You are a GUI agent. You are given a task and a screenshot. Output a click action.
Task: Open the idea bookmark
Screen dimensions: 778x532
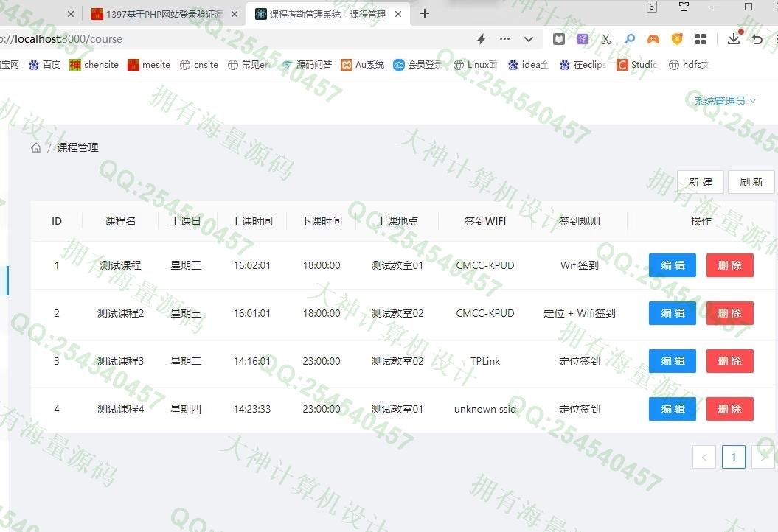pos(529,64)
